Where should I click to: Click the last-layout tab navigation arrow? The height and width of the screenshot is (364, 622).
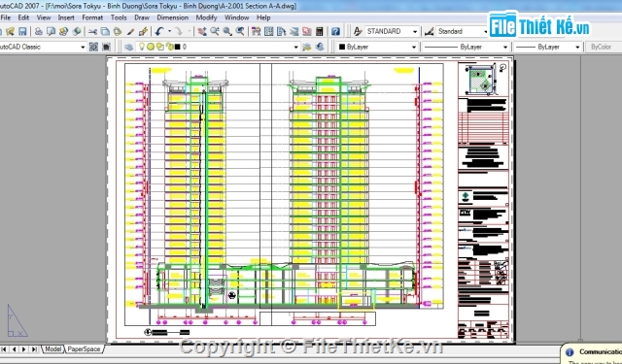pos(34,348)
